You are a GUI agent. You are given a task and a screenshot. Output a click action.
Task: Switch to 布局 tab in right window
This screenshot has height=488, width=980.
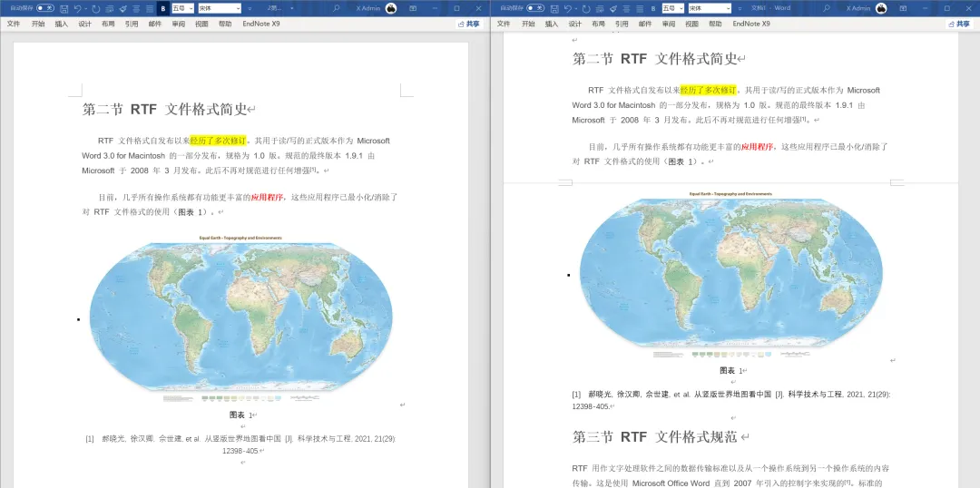[598, 24]
